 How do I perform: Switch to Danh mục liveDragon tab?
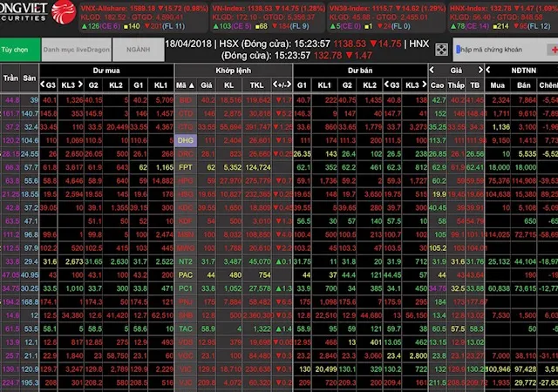tap(77, 50)
